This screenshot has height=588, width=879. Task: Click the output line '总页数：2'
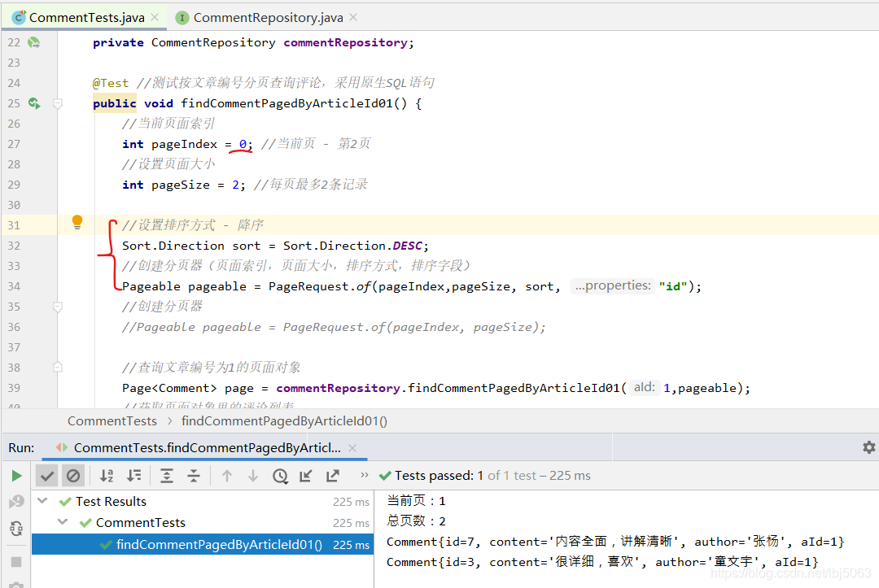[416, 521]
